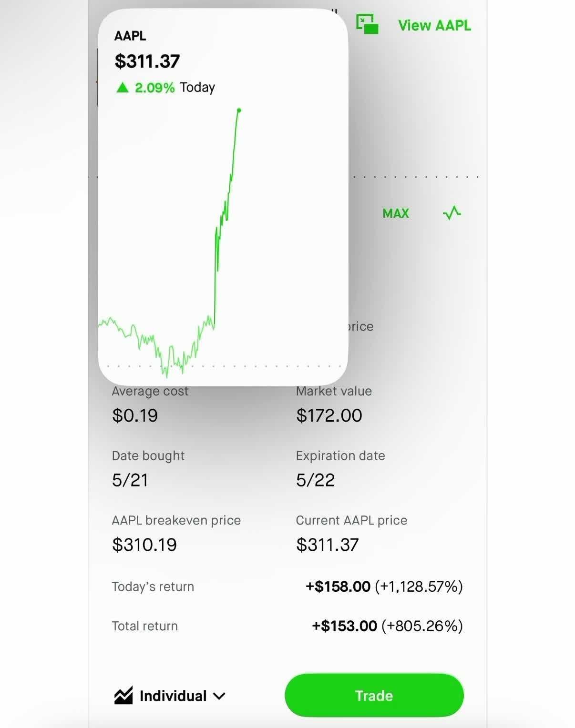The width and height of the screenshot is (575, 728).
Task: Click the Expiration date 5/22
Action: (315, 480)
